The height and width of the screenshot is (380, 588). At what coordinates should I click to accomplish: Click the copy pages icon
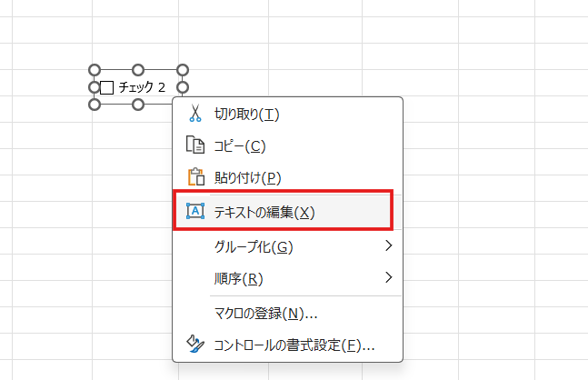(194, 145)
